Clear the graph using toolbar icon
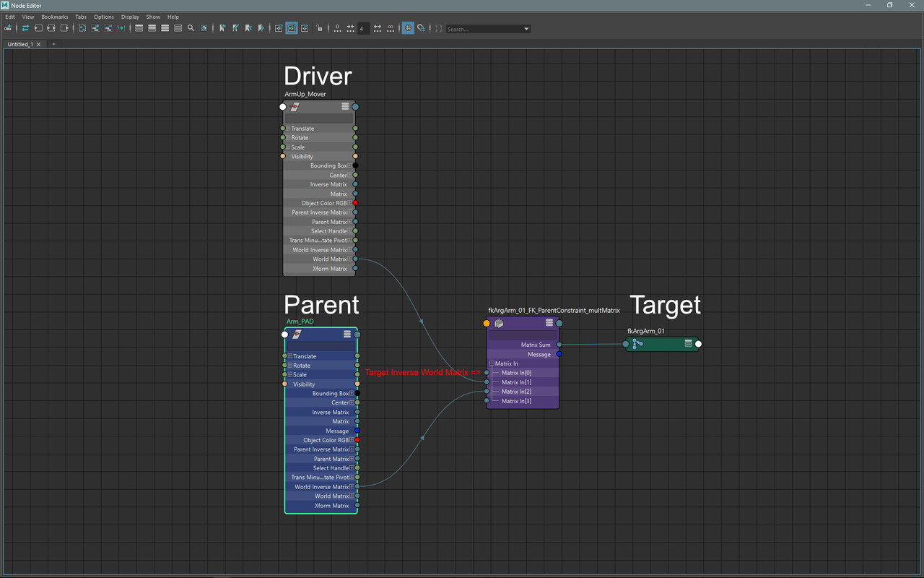The height and width of the screenshot is (578, 924). [x=82, y=28]
